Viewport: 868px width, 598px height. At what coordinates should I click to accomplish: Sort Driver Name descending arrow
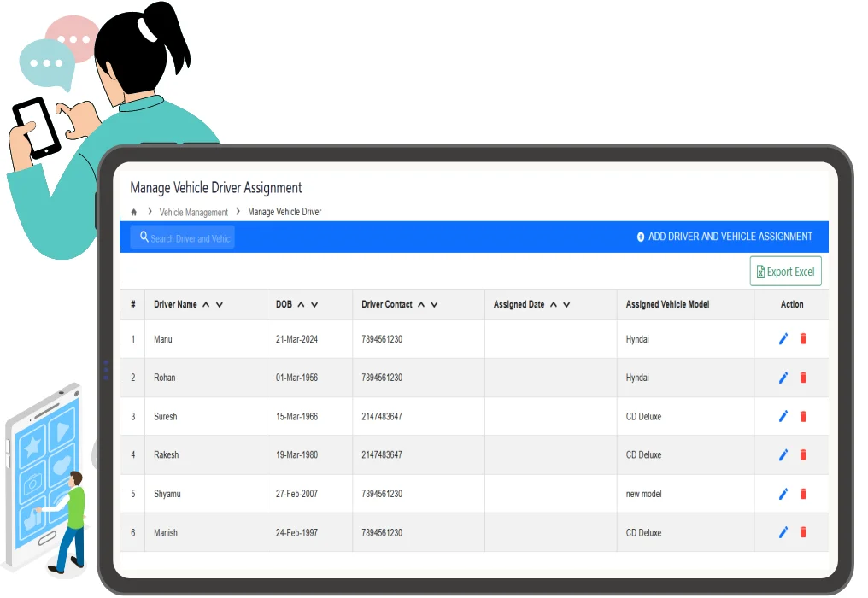point(220,304)
